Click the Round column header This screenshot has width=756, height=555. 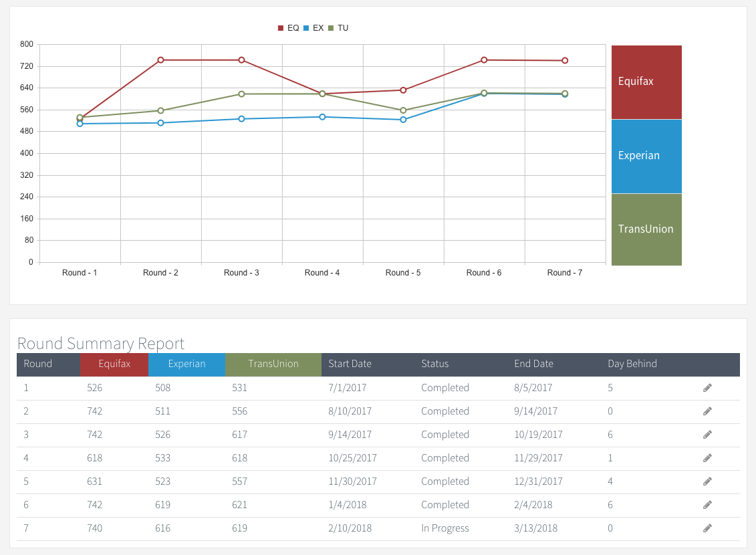(x=48, y=364)
